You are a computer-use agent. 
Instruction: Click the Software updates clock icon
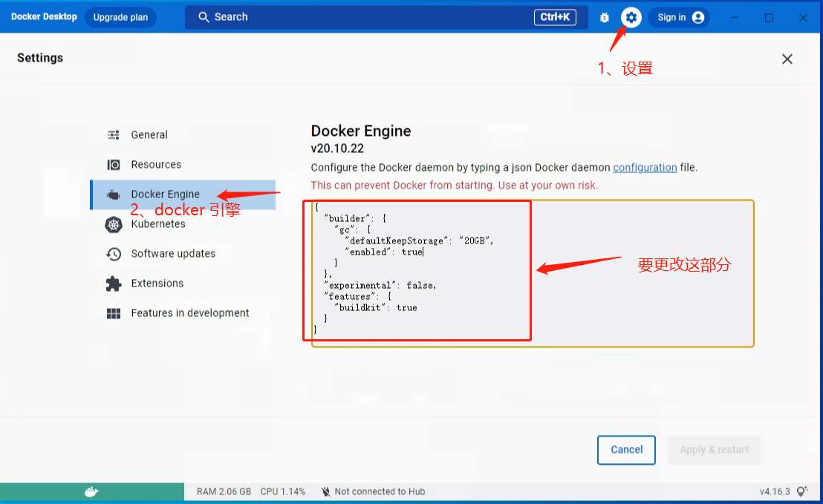[x=113, y=253]
